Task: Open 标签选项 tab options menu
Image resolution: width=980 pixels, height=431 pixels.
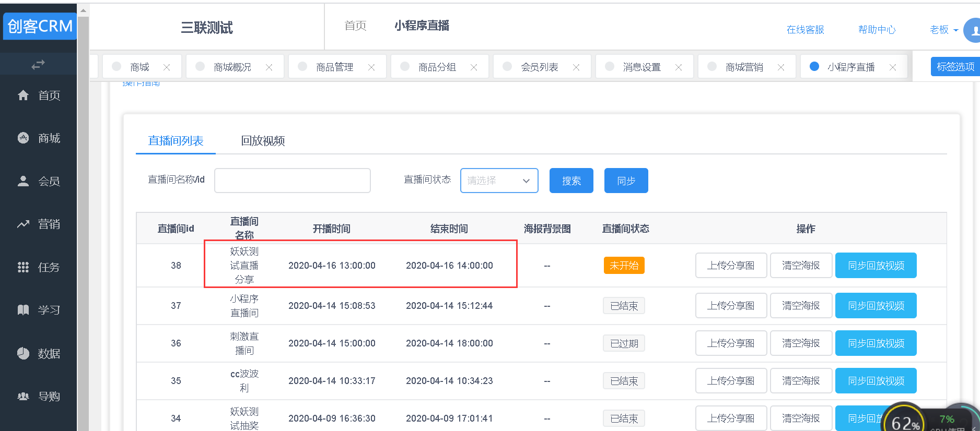Action: [955, 67]
